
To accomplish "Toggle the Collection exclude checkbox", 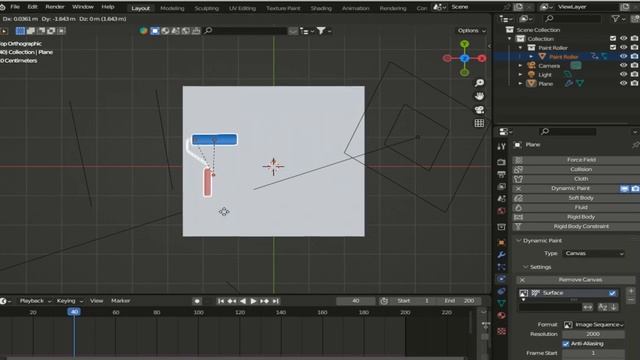I will (x=613, y=39).
